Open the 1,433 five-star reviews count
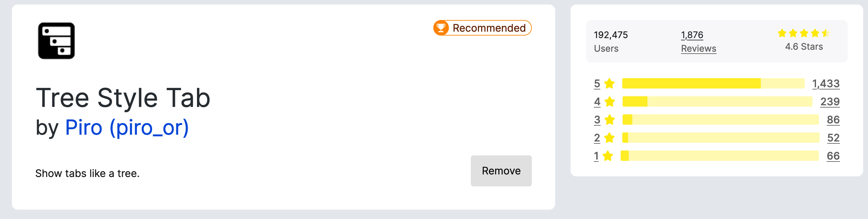The width and height of the screenshot is (868, 219). click(x=826, y=83)
